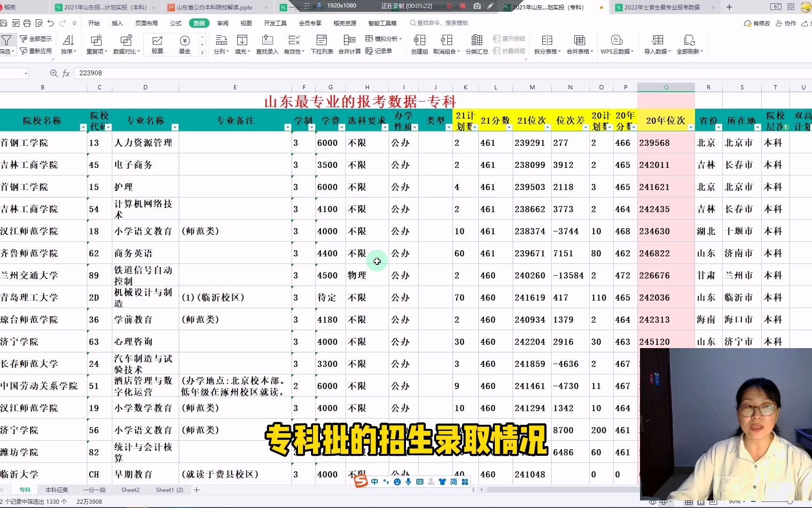Click the command search box (查找命令)

pyautogui.click(x=439, y=23)
